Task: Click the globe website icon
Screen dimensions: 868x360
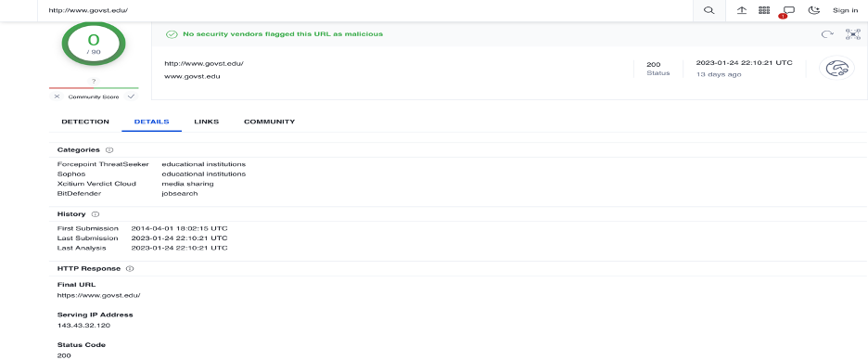Action: tap(836, 69)
